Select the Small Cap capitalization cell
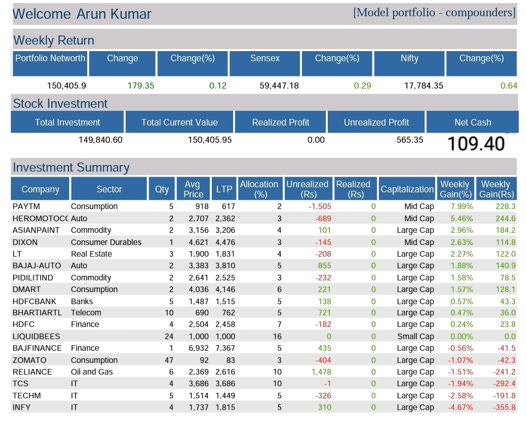527x431 pixels. (415, 336)
